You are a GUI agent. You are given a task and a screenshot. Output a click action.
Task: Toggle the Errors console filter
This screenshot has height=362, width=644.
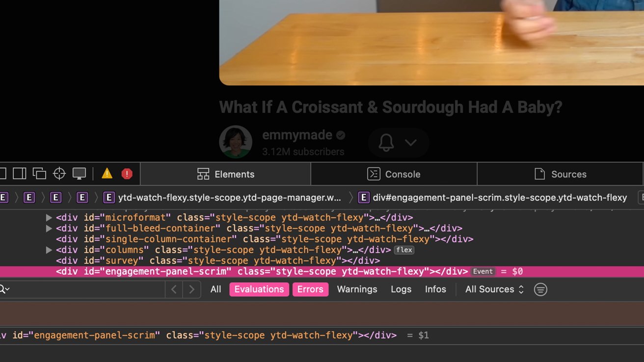(x=310, y=289)
